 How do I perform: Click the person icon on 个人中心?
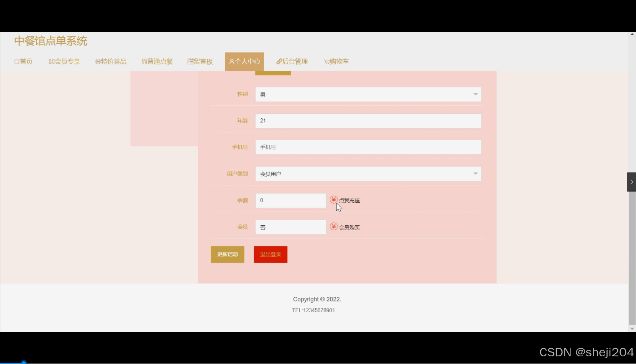(x=231, y=61)
